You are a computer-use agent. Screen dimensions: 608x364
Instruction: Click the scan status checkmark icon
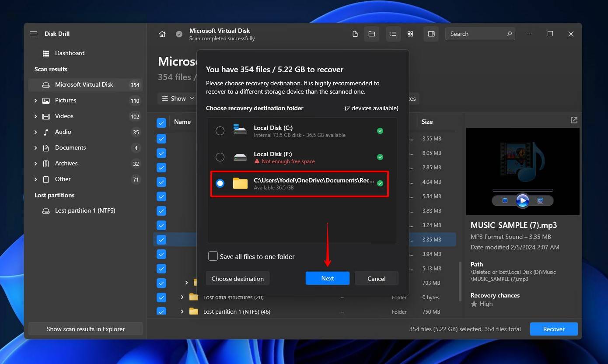pyautogui.click(x=179, y=34)
